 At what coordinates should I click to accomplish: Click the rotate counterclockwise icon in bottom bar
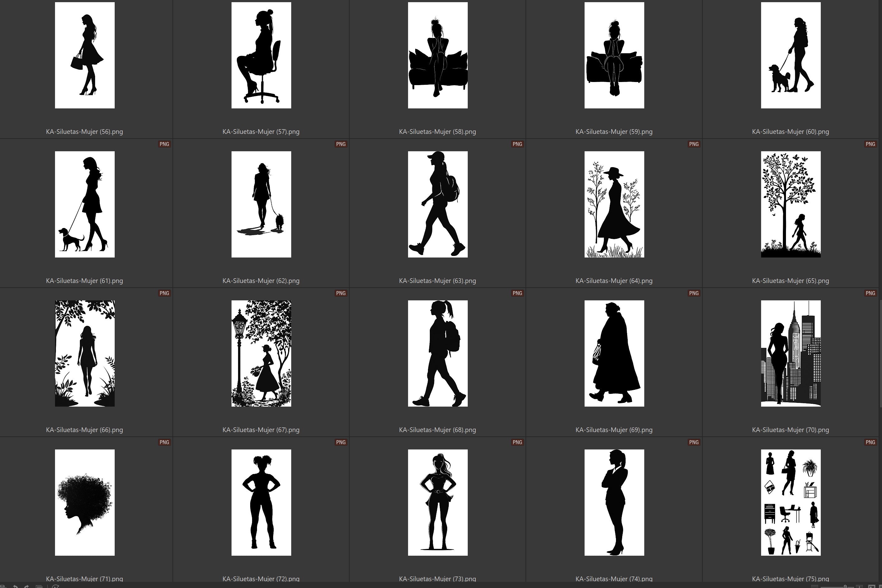[15, 587]
